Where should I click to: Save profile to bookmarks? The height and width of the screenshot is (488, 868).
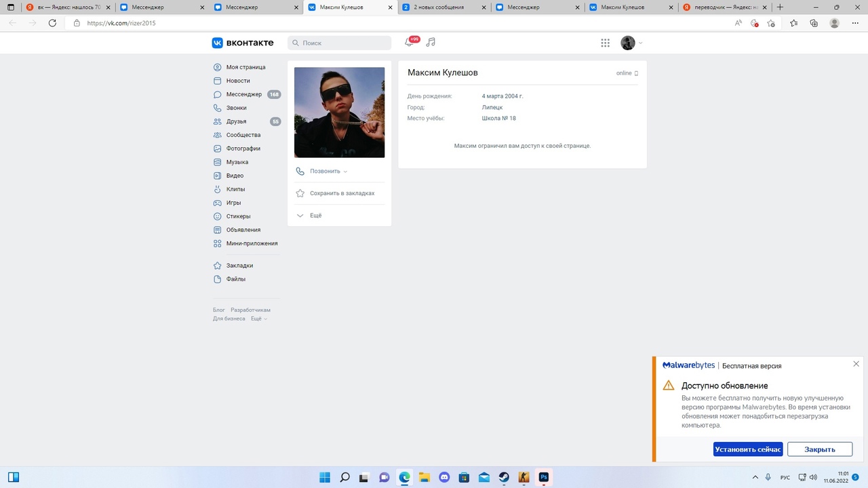342,193
